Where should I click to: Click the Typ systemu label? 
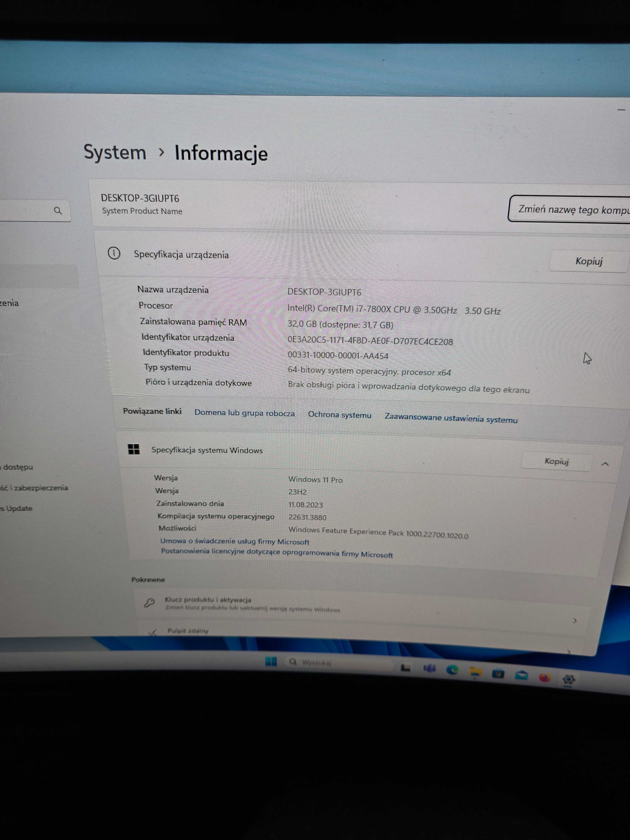tap(167, 367)
